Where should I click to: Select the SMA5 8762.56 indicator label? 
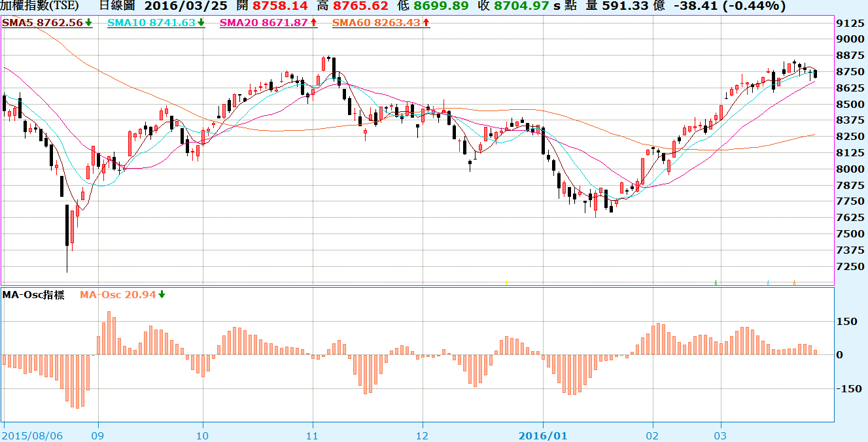coord(43,23)
